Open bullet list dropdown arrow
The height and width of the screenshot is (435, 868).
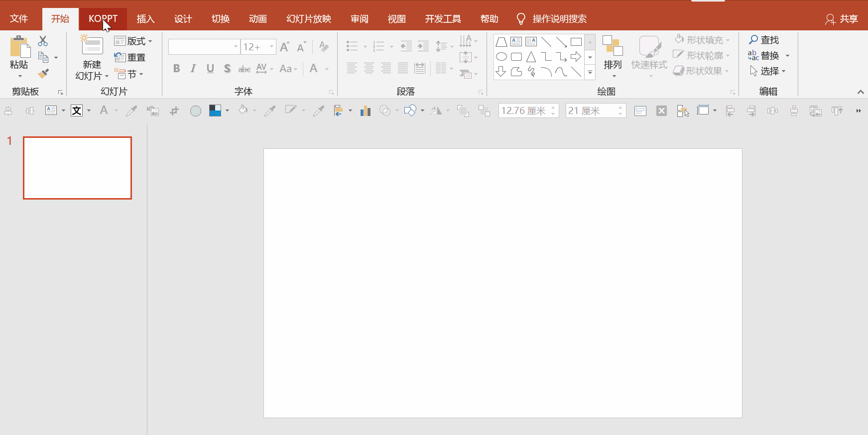(365, 47)
